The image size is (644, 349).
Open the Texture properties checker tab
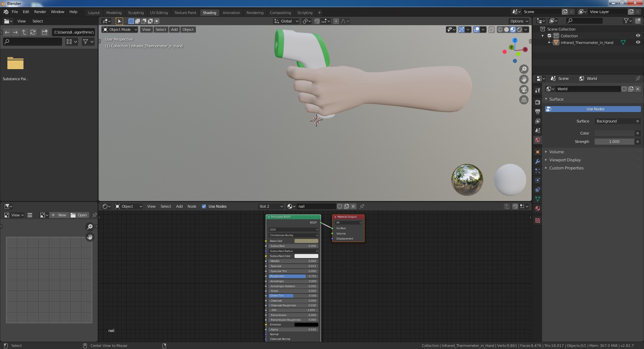[538, 220]
